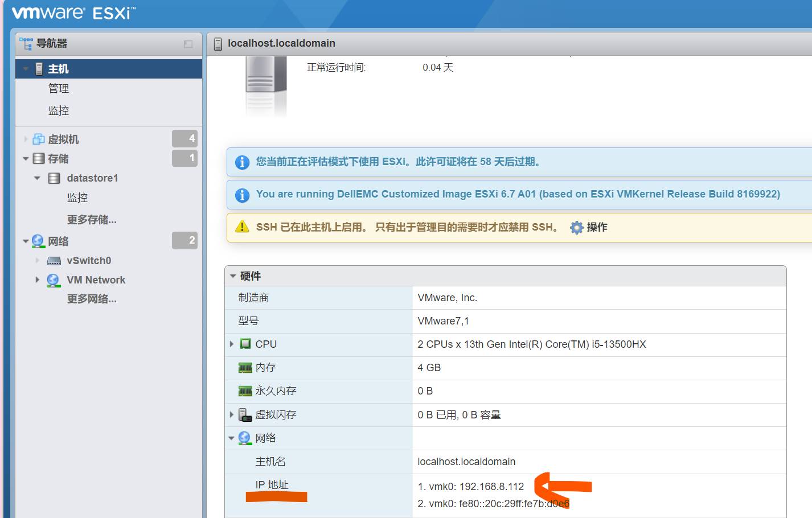Open the 存储 section
This screenshot has width=812, height=518.
tap(58, 159)
